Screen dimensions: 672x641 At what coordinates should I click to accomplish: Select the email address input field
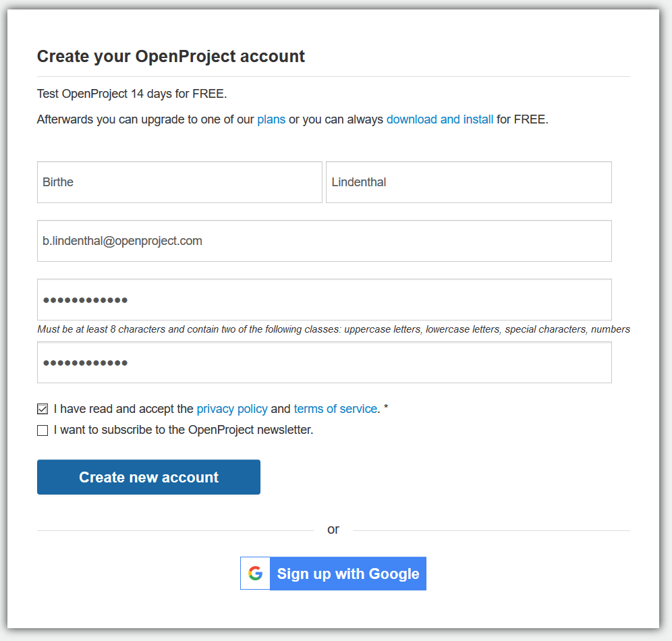(324, 241)
